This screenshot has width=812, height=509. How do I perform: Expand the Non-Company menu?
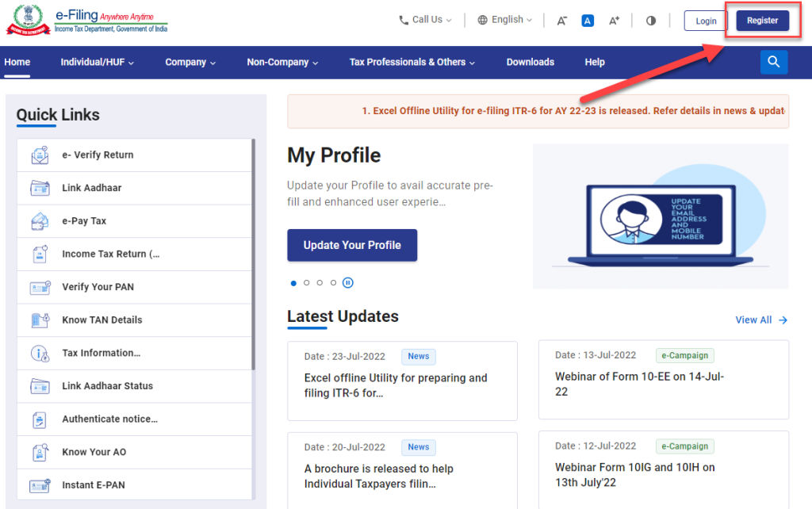click(x=282, y=62)
